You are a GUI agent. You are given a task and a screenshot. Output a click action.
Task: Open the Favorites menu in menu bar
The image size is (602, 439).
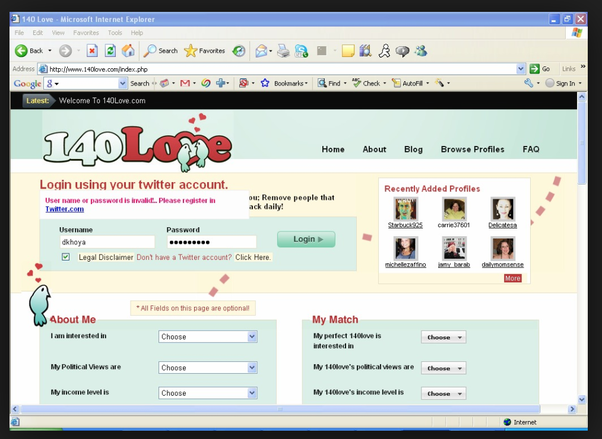(87, 32)
